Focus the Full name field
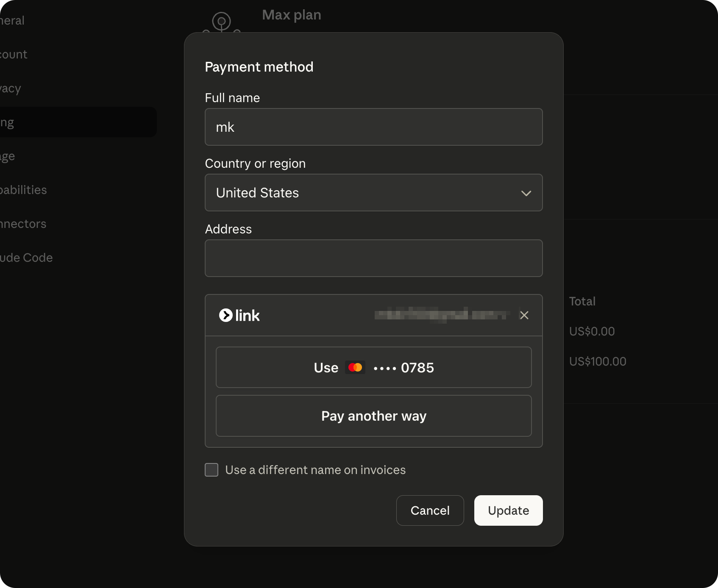 pyautogui.click(x=373, y=127)
